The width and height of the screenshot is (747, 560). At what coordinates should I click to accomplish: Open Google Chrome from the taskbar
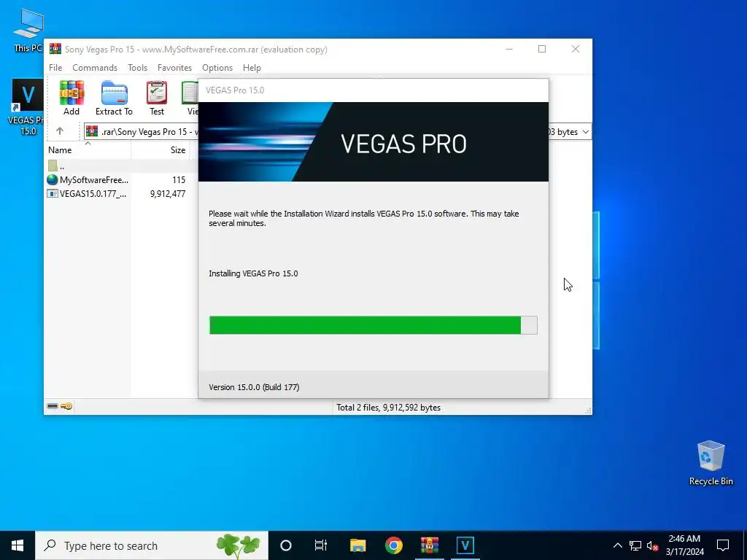(x=393, y=545)
